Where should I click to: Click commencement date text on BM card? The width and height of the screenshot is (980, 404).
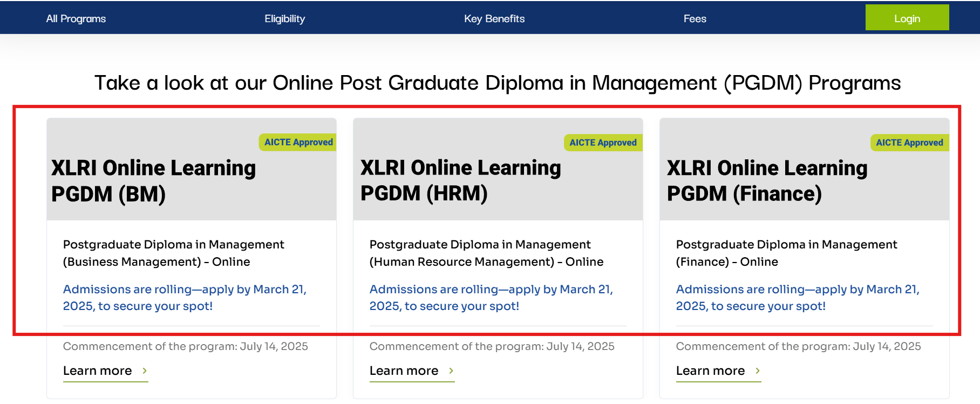[186, 346]
